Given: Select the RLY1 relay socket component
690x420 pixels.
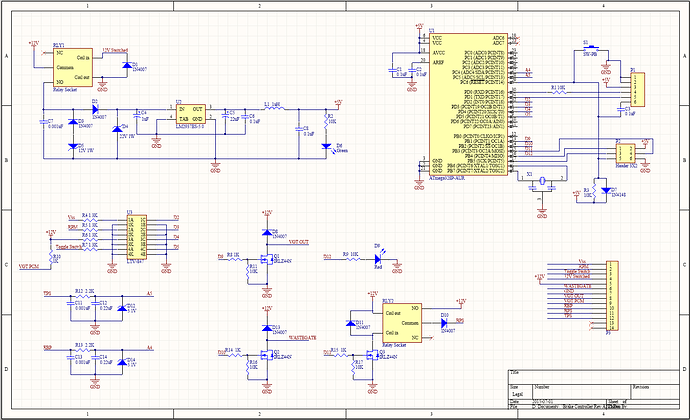Looking at the screenshot, I should click(73, 67).
